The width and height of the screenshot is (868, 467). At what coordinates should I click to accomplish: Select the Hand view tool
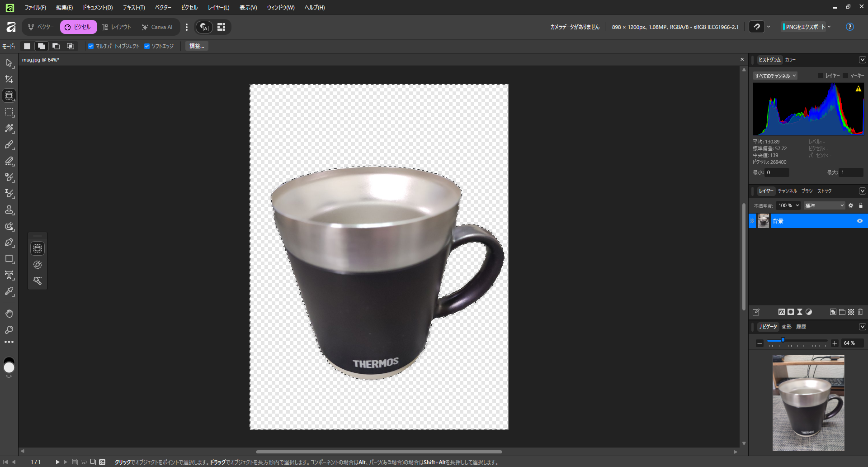(9, 313)
